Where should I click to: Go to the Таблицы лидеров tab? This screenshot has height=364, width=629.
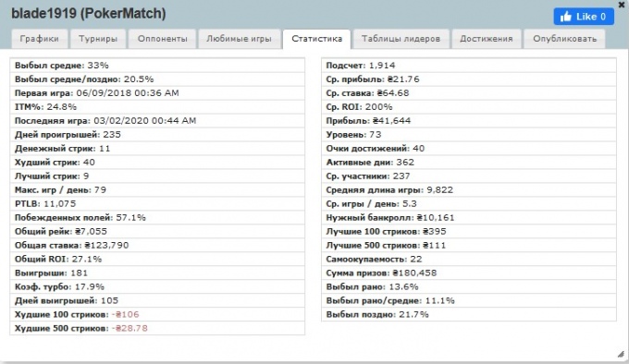401,39
